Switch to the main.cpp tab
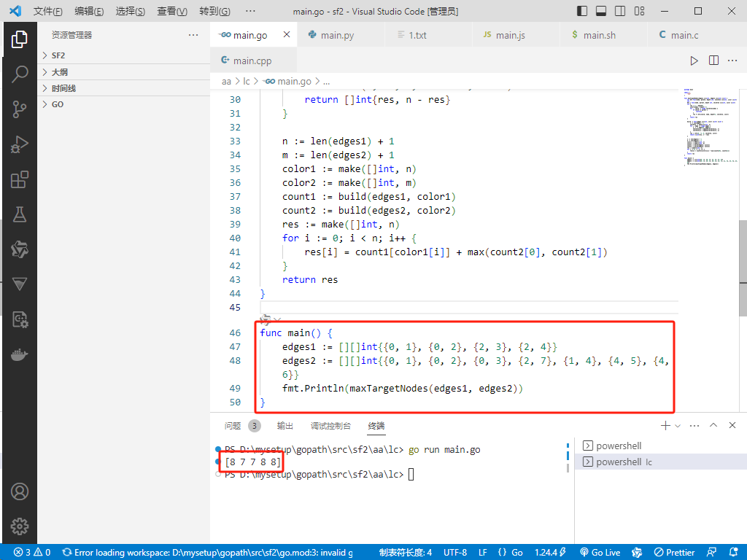 coord(253,61)
